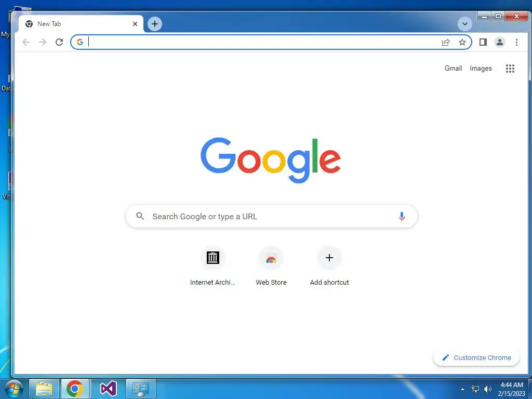Click the Customize Chrome button
The width and height of the screenshot is (532, 399).
click(476, 357)
